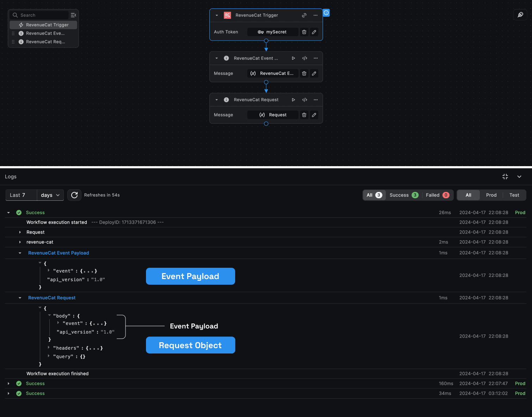Run the RevenueCat Request node
The height and width of the screenshot is (417, 532).
click(x=293, y=100)
